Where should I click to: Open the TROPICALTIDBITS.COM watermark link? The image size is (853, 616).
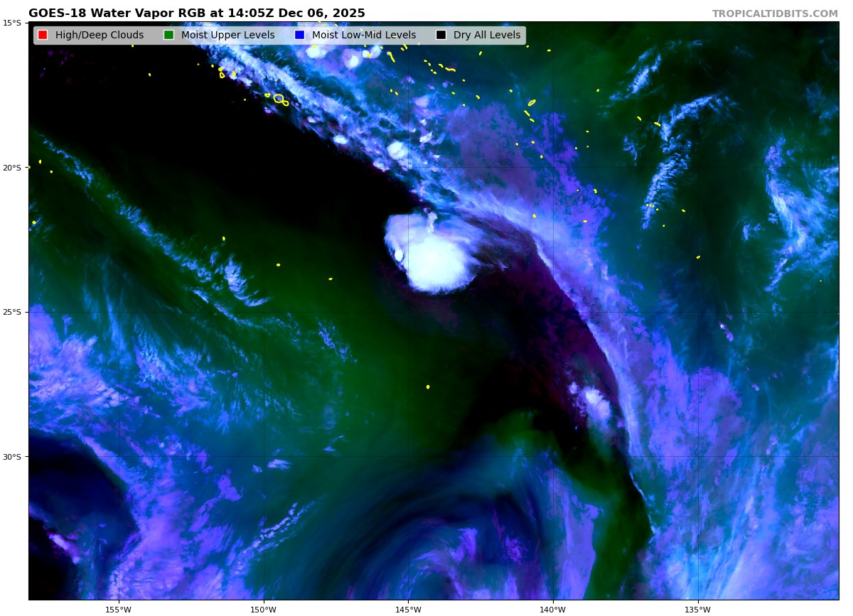[x=775, y=14]
